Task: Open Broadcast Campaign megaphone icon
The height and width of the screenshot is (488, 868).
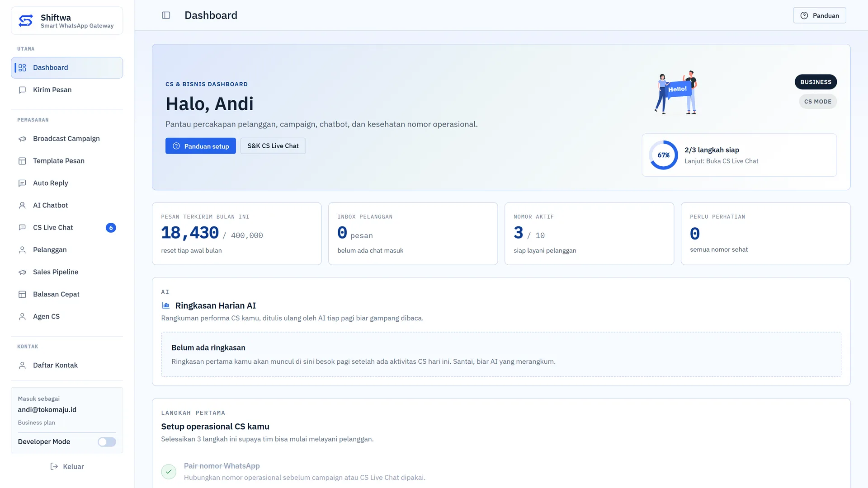Action: (x=22, y=139)
